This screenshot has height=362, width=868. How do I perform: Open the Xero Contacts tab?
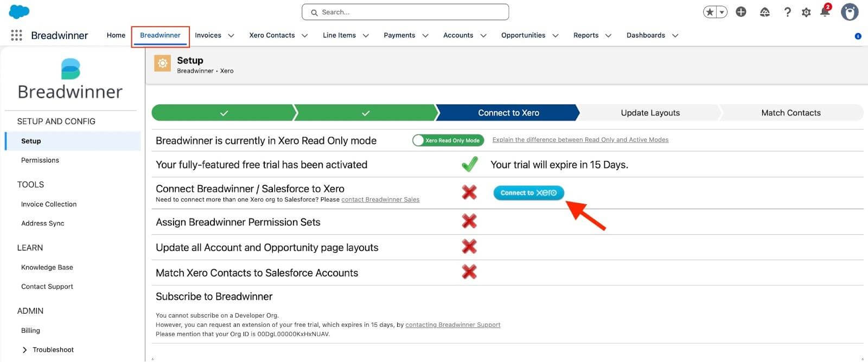click(272, 35)
